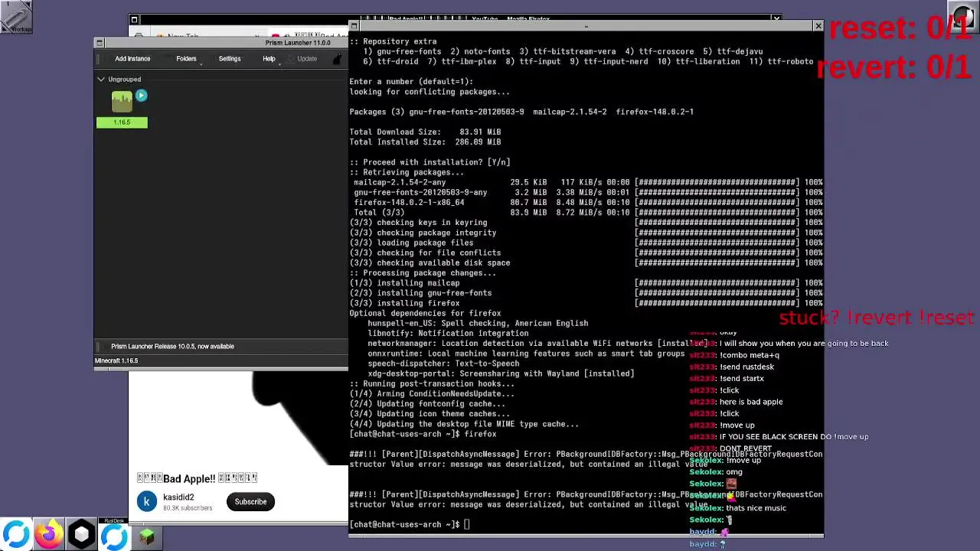The width and height of the screenshot is (980, 551).
Task: Click 'Total Installed Size: 286.09 MiB' line
Action: (x=425, y=142)
